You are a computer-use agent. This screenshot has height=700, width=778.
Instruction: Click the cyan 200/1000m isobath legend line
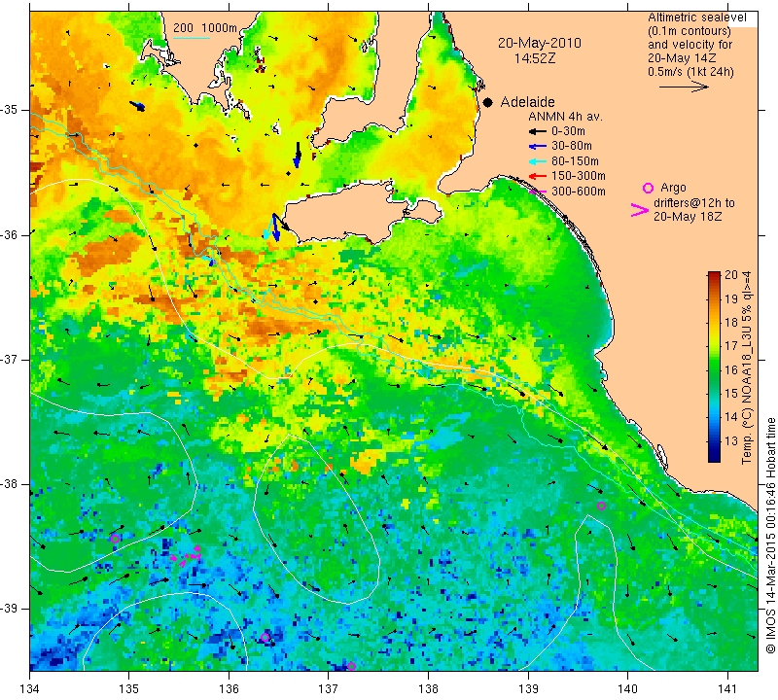click(192, 38)
